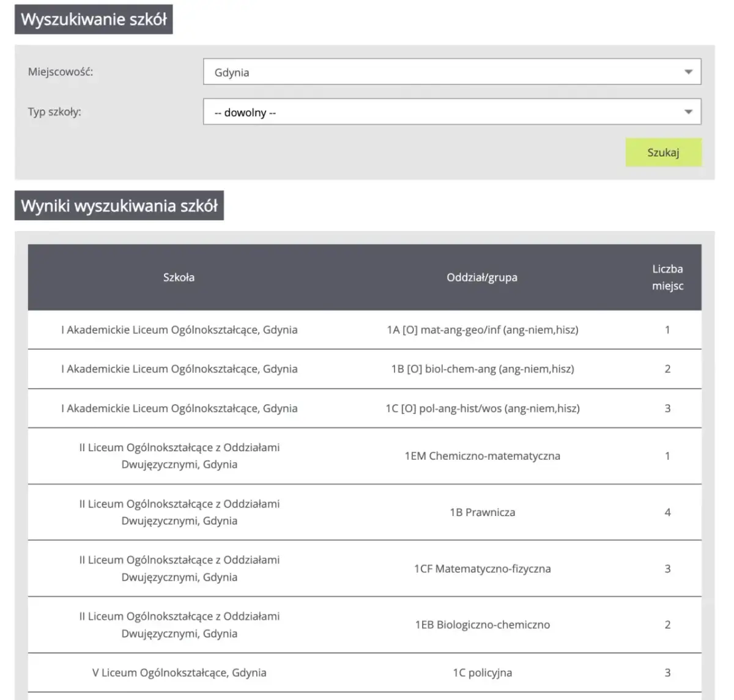This screenshot has height=700, width=734.
Task: Click the dropdown arrow beside Gdynia
Action: (688, 72)
